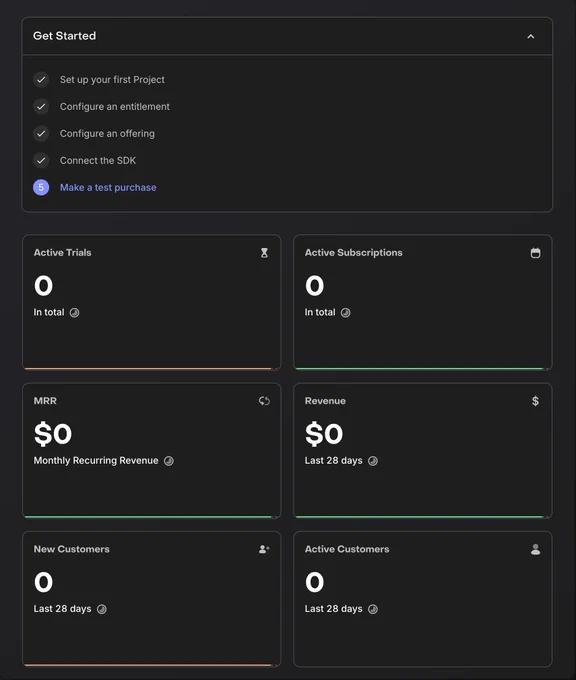Select step 5 numbered circle badge

[x=41, y=187]
